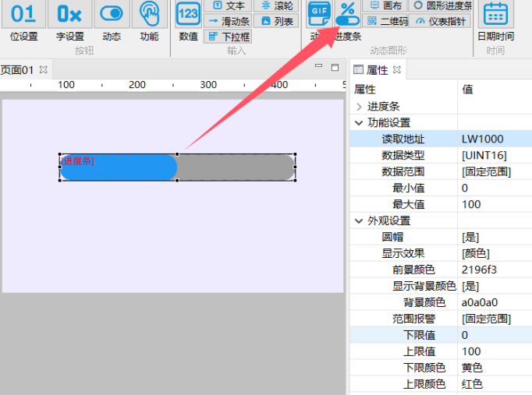
Task: Switch to the 页面01 tab
Action: [x=17, y=70]
